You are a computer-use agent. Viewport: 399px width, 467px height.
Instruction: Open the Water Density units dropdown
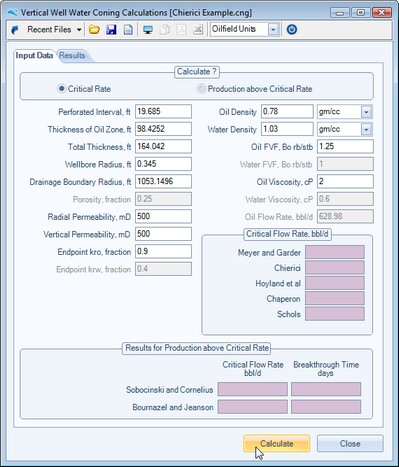pyautogui.click(x=366, y=129)
